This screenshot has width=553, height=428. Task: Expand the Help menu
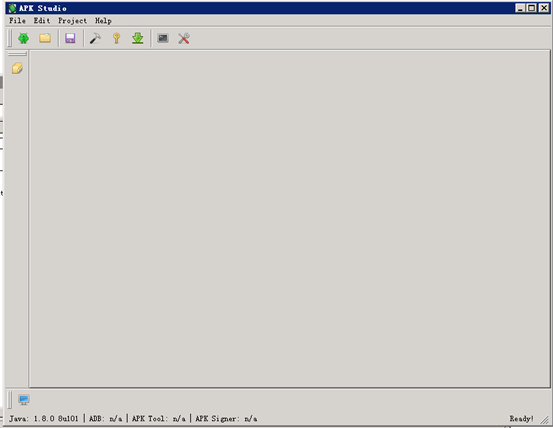pos(103,20)
